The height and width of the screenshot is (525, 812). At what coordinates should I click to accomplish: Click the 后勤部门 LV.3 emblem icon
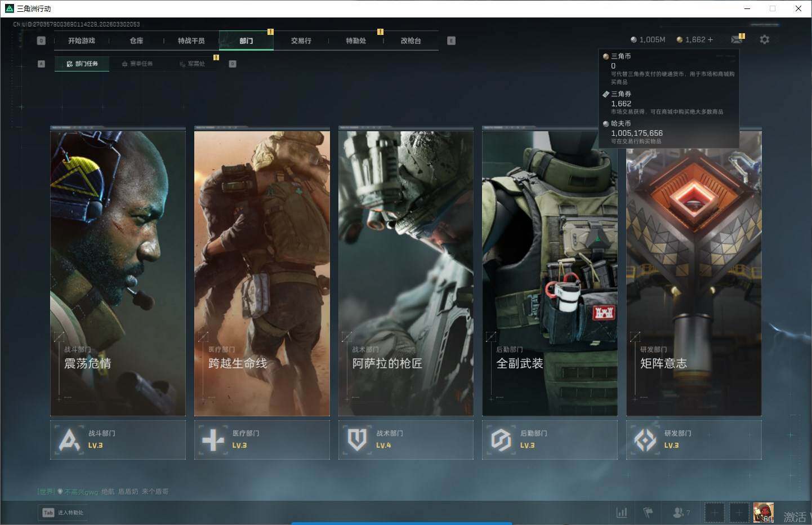(501, 439)
